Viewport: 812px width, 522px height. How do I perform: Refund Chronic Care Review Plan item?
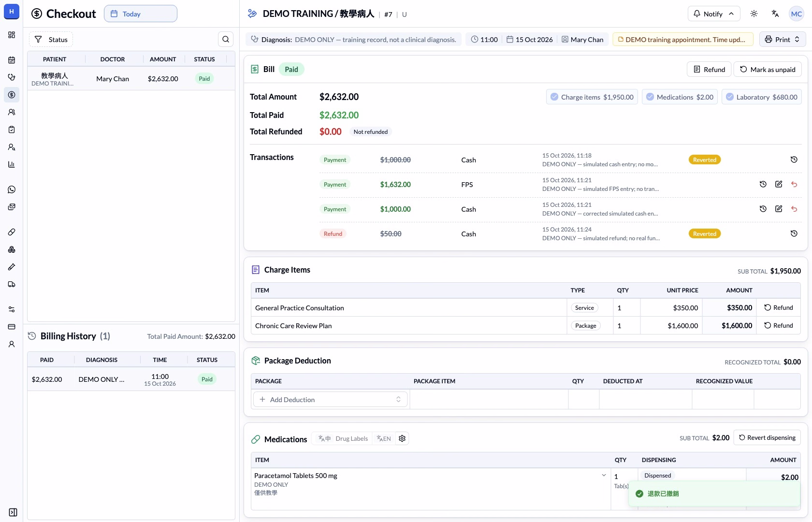pos(778,325)
